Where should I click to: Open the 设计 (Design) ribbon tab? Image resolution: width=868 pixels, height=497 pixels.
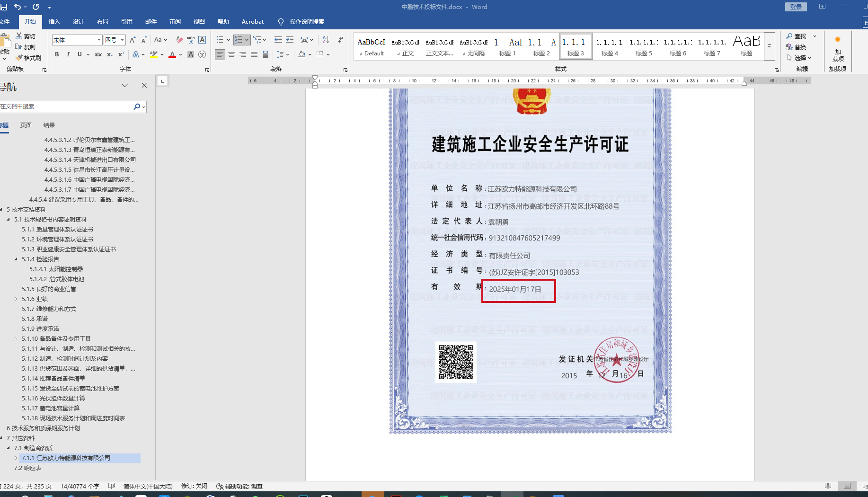(79, 22)
